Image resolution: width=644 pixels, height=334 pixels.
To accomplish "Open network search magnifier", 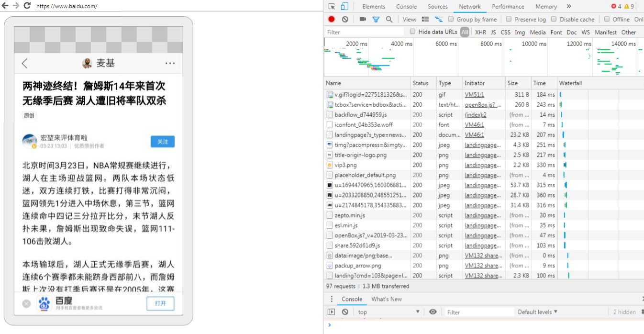I will pyautogui.click(x=389, y=19).
